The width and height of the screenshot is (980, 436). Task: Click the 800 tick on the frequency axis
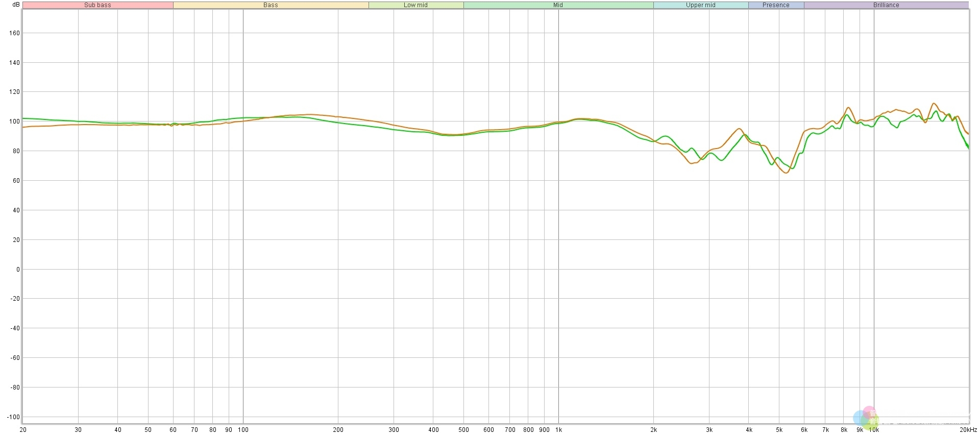pyautogui.click(x=528, y=430)
